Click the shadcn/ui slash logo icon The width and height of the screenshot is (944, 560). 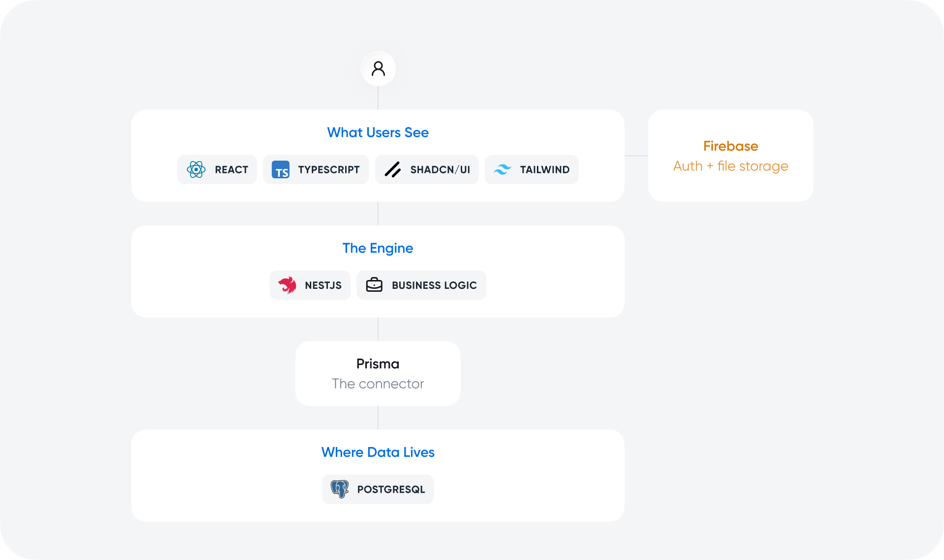[x=393, y=169]
